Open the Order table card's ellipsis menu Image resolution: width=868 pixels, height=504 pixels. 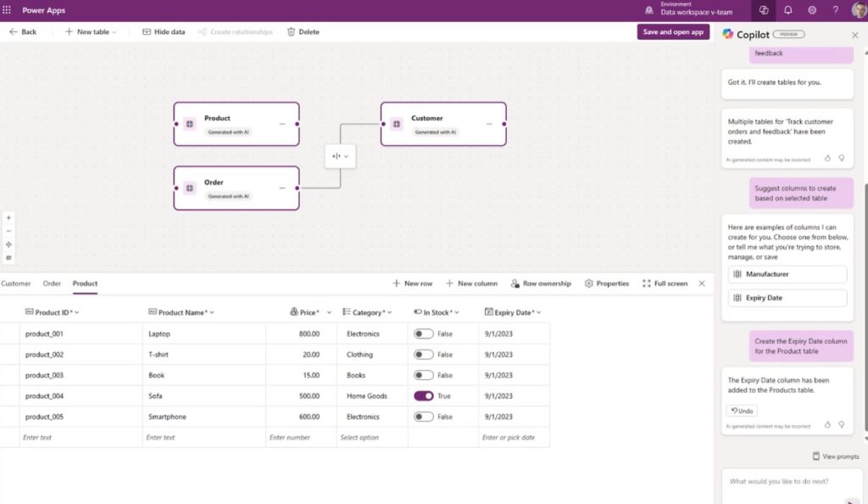point(282,188)
